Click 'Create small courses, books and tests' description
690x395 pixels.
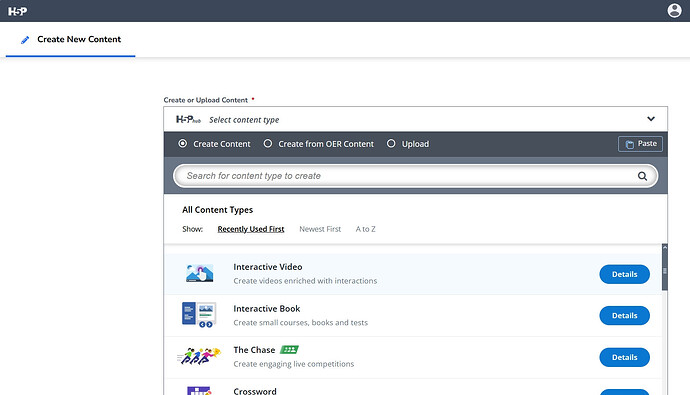click(301, 322)
